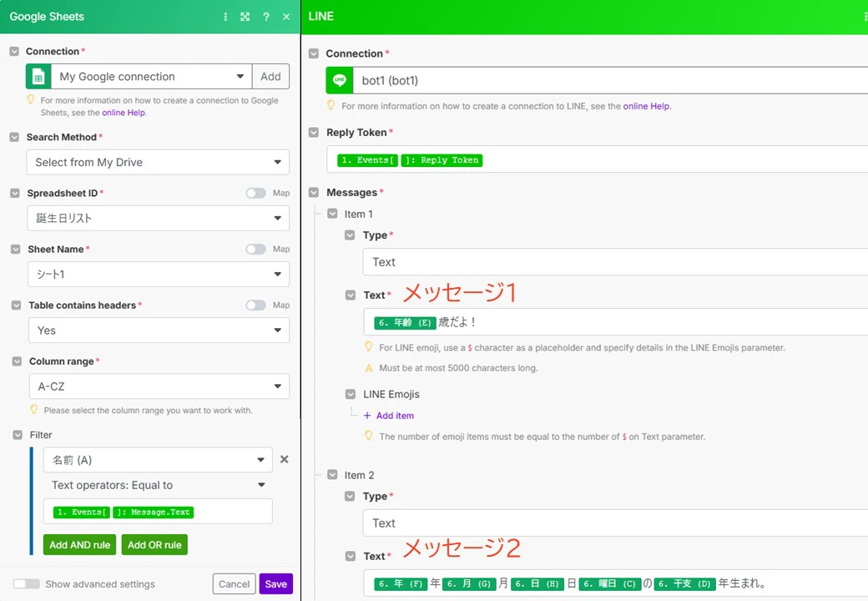The height and width of the screenshot is (601, 868).
Task: Click Add connection button
Action: coord(270,76)
